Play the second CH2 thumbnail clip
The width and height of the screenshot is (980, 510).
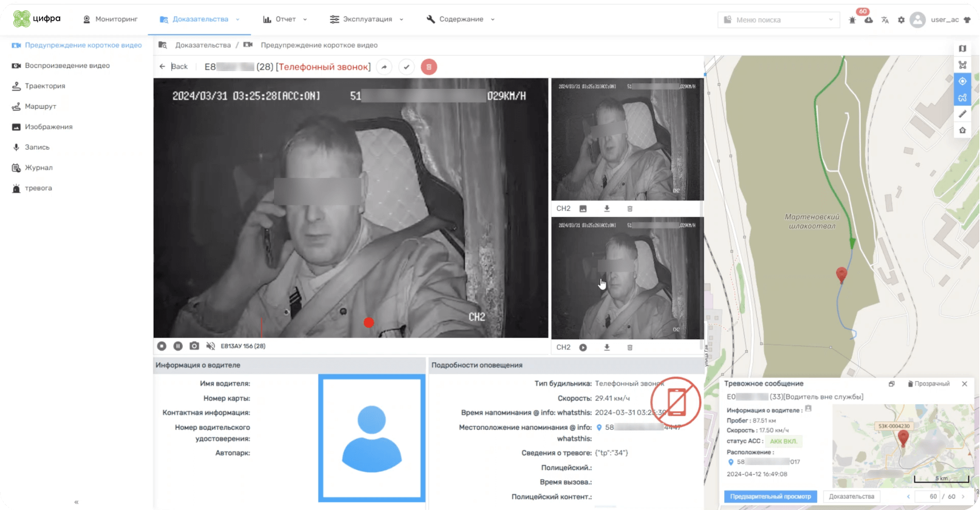coord(583,348)
